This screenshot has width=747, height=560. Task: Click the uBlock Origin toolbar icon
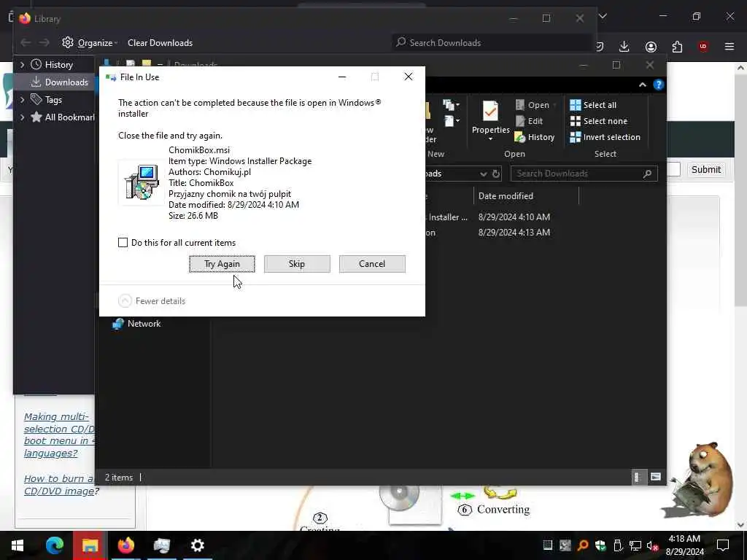[x=703, y=47]
